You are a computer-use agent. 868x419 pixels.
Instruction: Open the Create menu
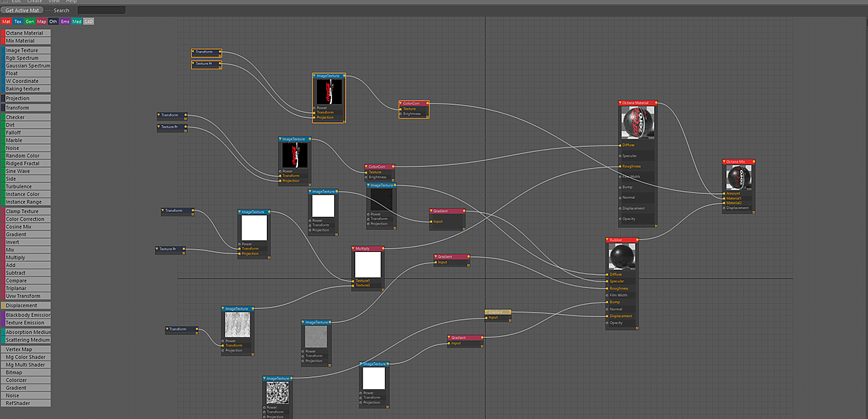pyautogui.click(x=35, y=1)
